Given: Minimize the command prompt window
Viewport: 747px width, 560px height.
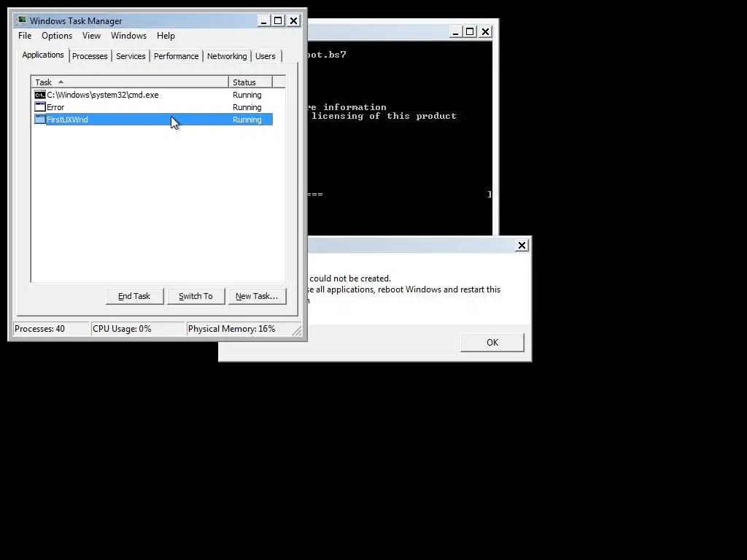Looking at the screenshot, I should (455, 32).
